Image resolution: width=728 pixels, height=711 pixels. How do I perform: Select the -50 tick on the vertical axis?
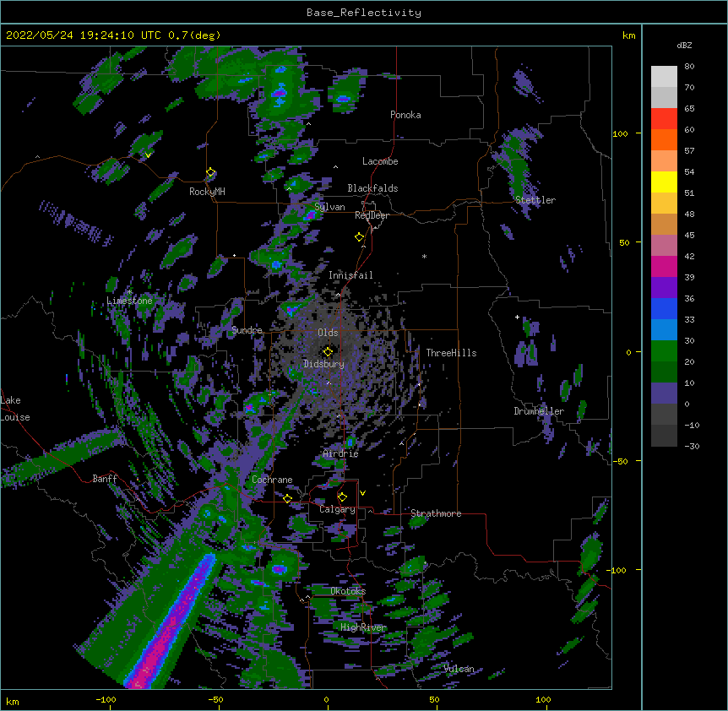point(620,461)
